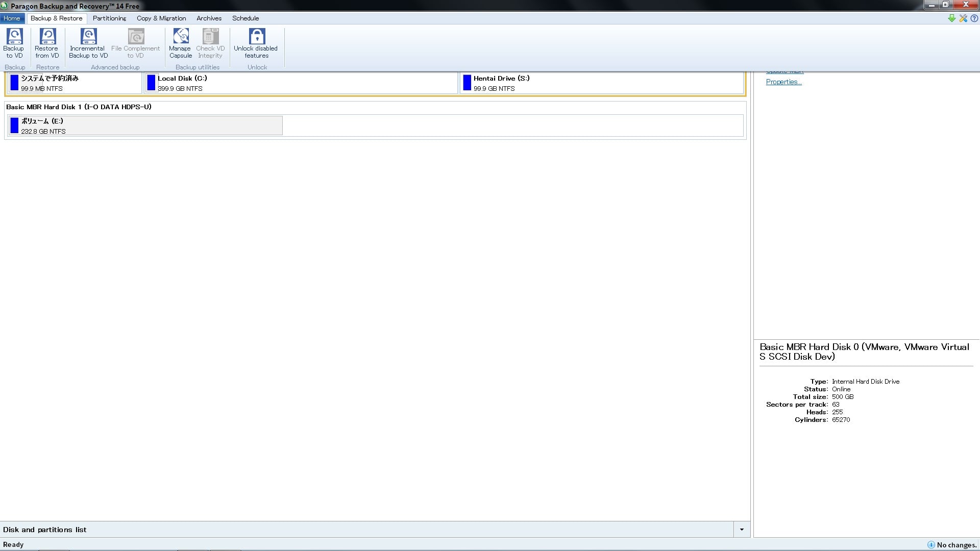Open the Home tab
The width and height of the screenshot is (980, 551).
click(x=12, y=18)
